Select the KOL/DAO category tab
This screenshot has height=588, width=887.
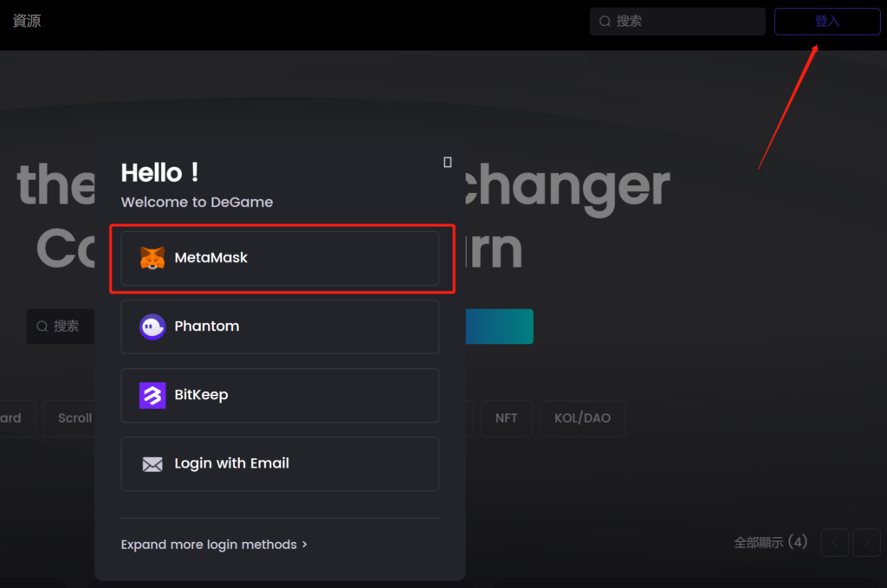point(582,418)
